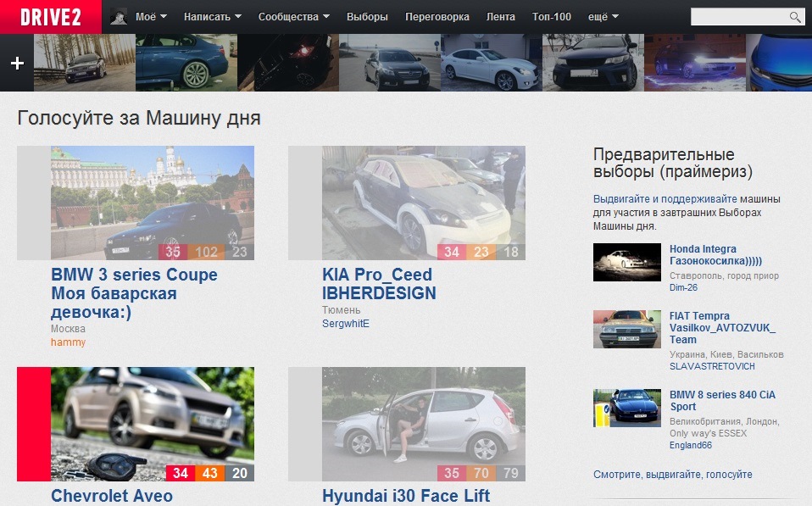Vote with grey bar beside BMW 3 series

pos(34,203)
